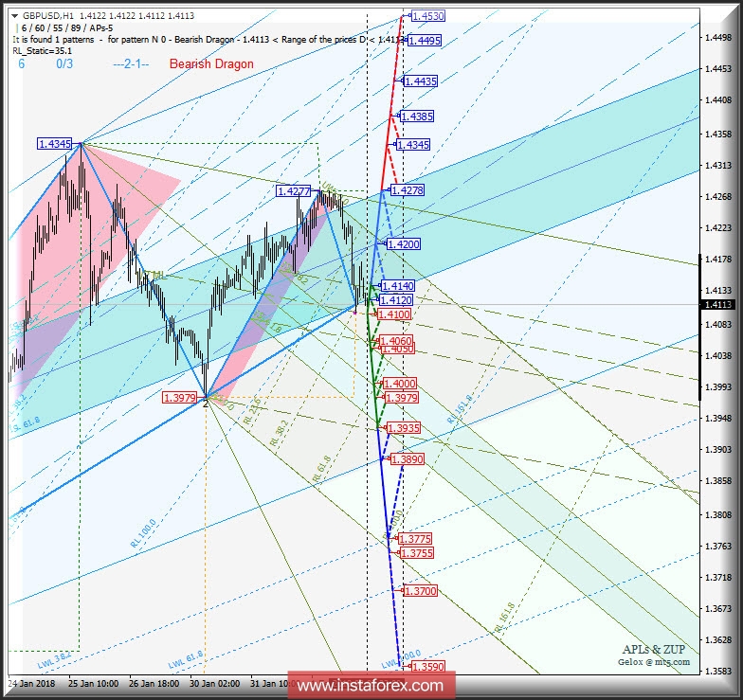743x700 pixels.
Task: Select the 1.4435 blue price label
Action: point(421,81)
